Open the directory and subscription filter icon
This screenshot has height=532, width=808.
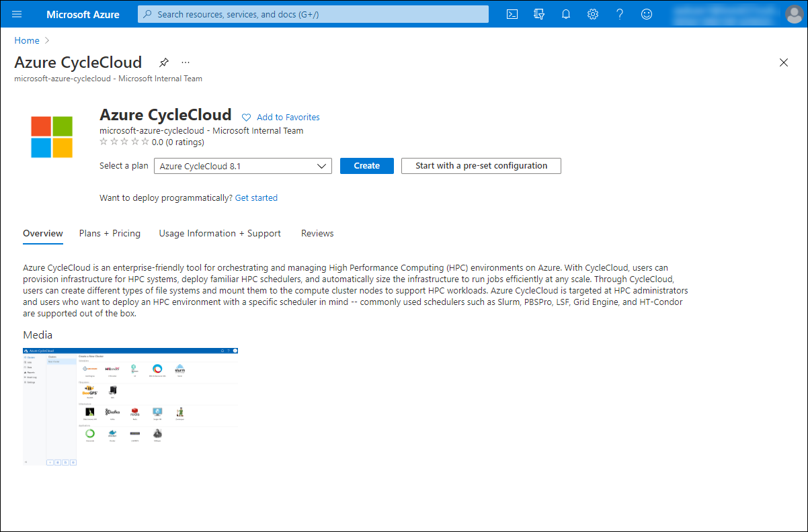click(x=538, y=14)
